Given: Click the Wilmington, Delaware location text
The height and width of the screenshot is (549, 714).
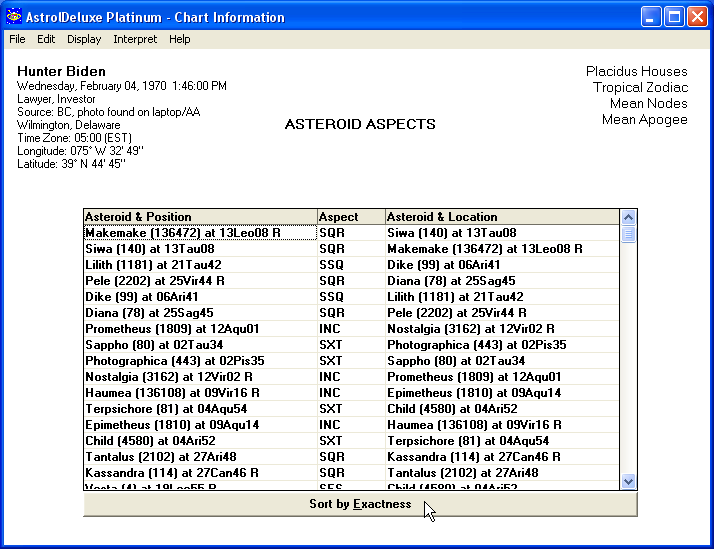Looking at the screenshot, I should click(x=69, y=125).
